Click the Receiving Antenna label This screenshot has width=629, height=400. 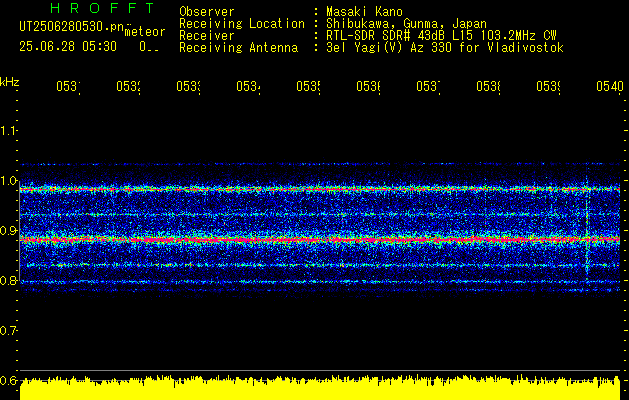239,48
